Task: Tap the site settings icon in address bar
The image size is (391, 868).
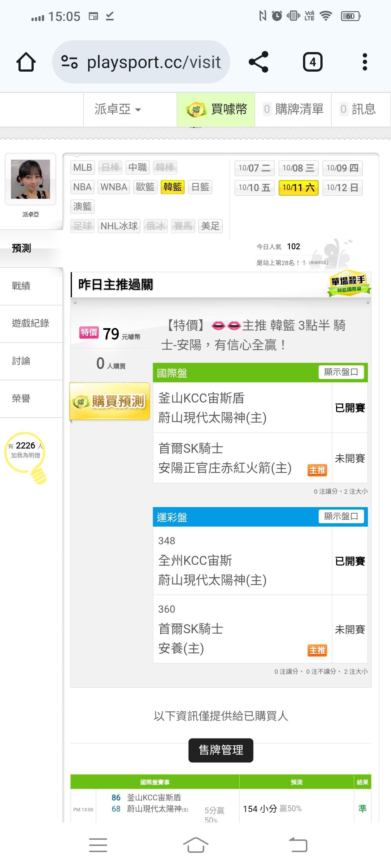Action: coord(69,62)
